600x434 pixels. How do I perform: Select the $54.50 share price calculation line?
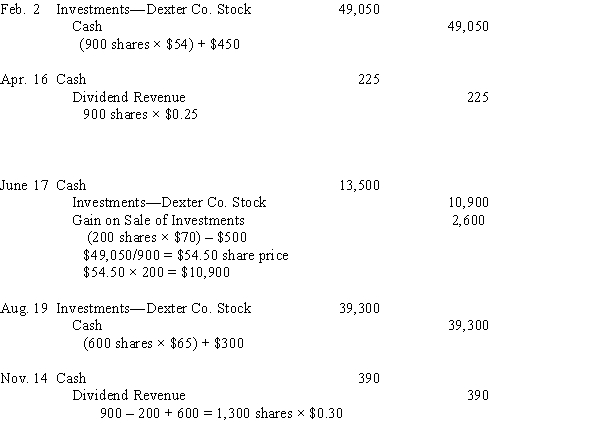pos(186,255)
